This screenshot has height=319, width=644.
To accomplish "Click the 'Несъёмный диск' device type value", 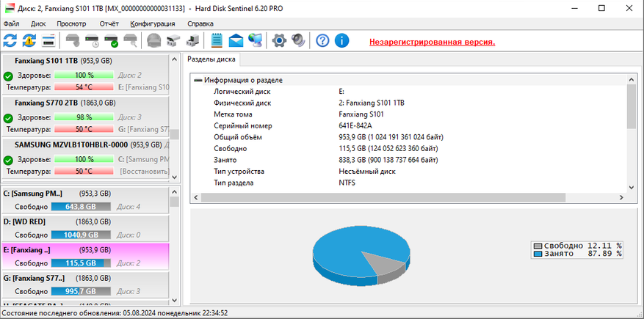I will (366, 172).
